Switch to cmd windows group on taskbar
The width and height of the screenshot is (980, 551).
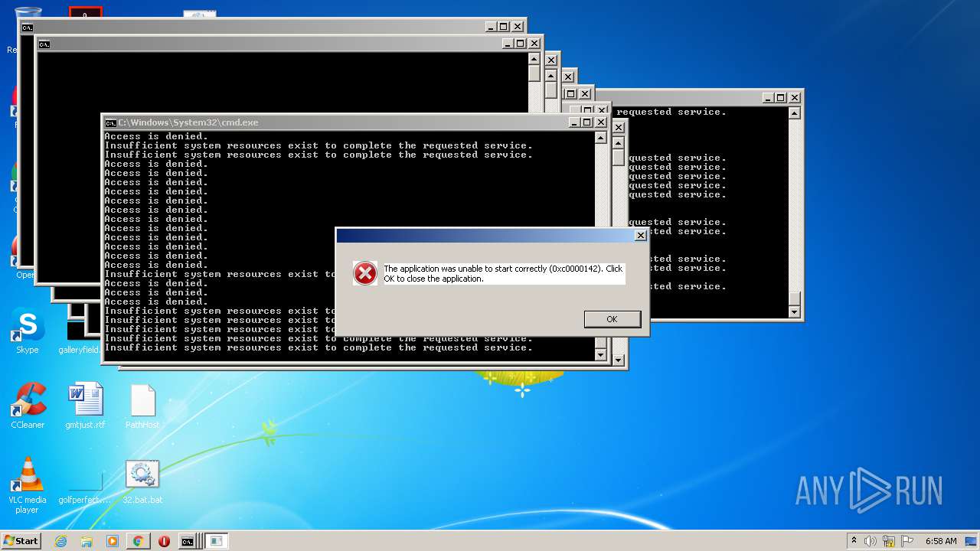188,541
